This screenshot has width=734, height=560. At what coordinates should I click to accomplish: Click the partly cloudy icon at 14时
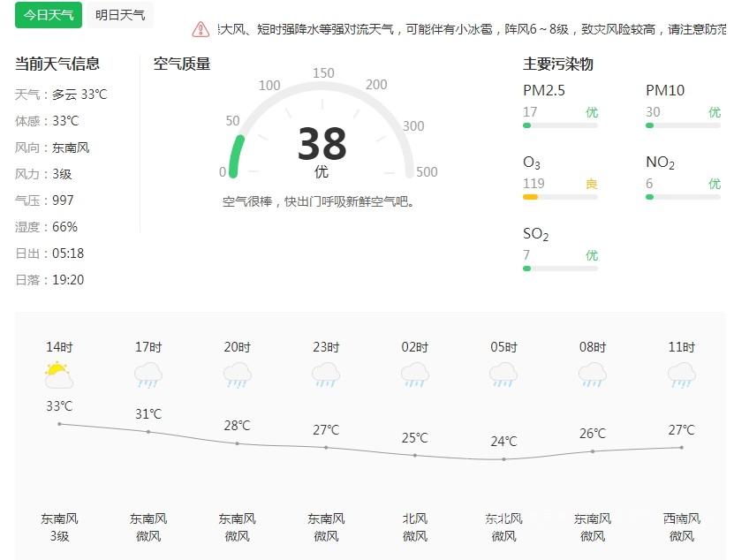click(x=59, y=375)
